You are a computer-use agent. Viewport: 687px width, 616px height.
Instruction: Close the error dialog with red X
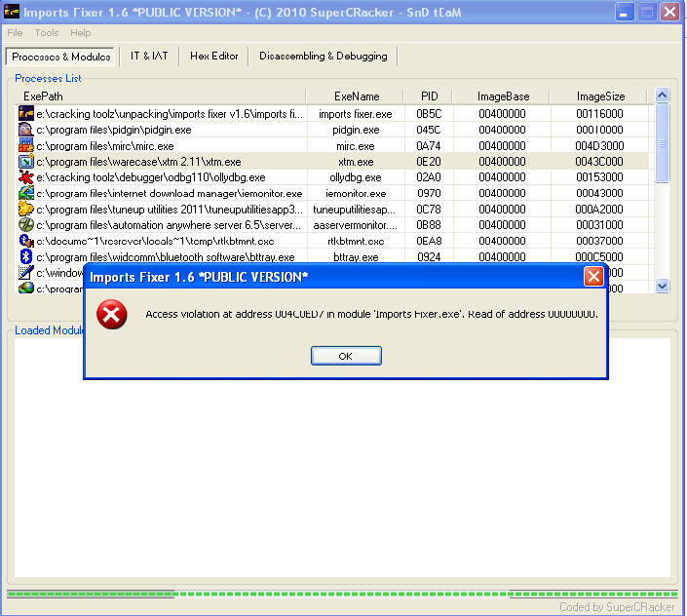[593, 277]
